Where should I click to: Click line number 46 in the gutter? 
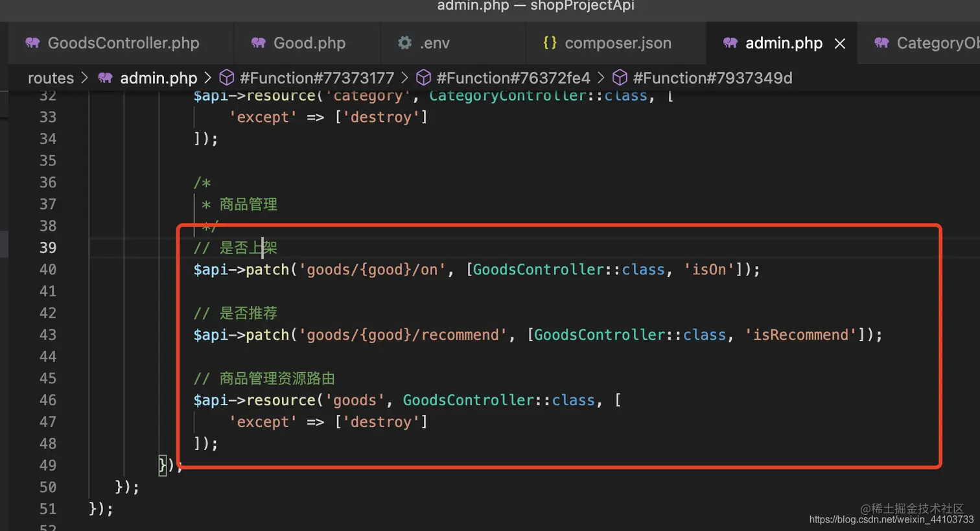click(48, 400)
